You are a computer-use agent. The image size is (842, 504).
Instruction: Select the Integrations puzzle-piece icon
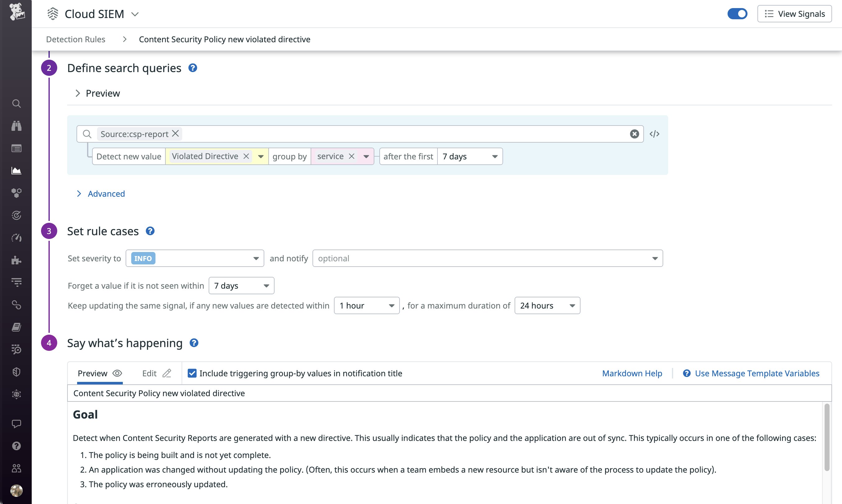[16, 260]
